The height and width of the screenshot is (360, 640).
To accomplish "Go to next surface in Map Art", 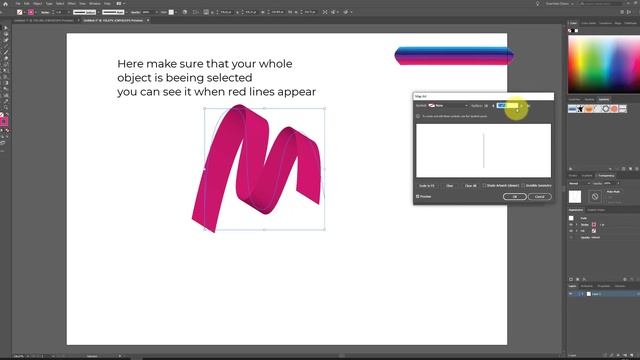I will click(x=522, y=106).
